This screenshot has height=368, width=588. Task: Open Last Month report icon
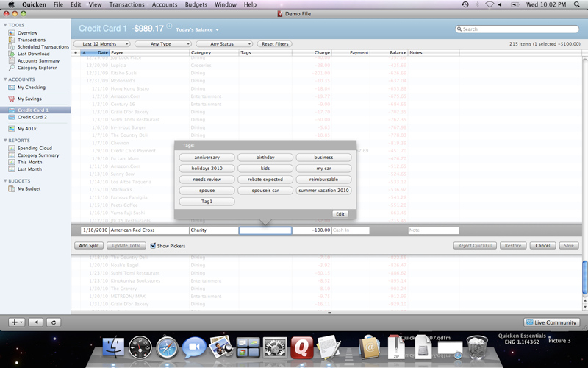pos(12,169)
